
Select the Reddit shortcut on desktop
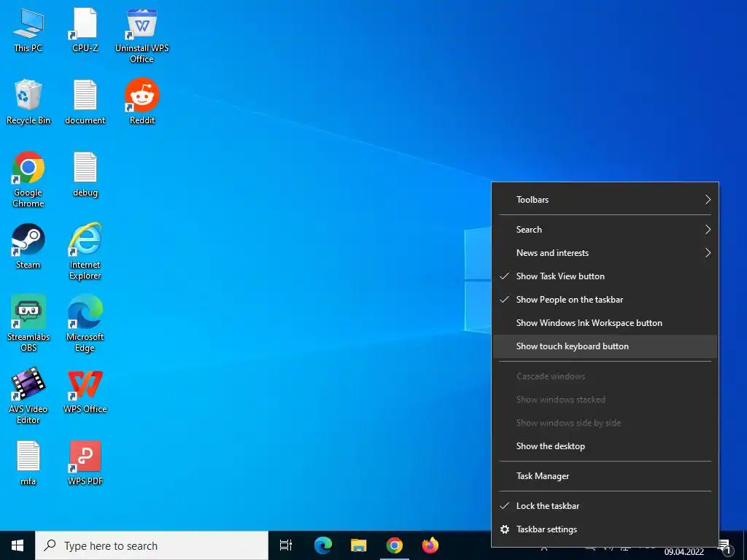(x=142, y=101)
